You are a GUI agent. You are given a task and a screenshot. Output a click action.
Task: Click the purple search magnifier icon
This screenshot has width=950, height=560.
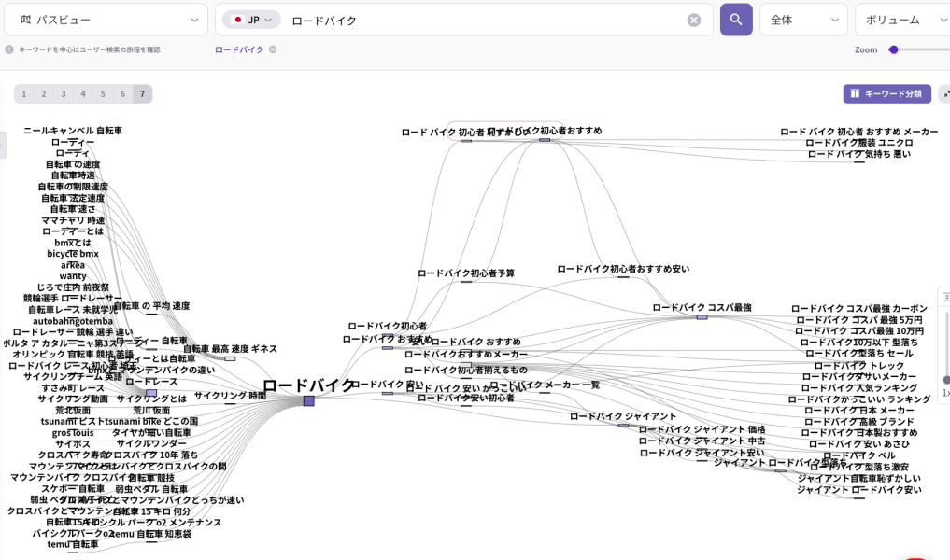point(735,20)
